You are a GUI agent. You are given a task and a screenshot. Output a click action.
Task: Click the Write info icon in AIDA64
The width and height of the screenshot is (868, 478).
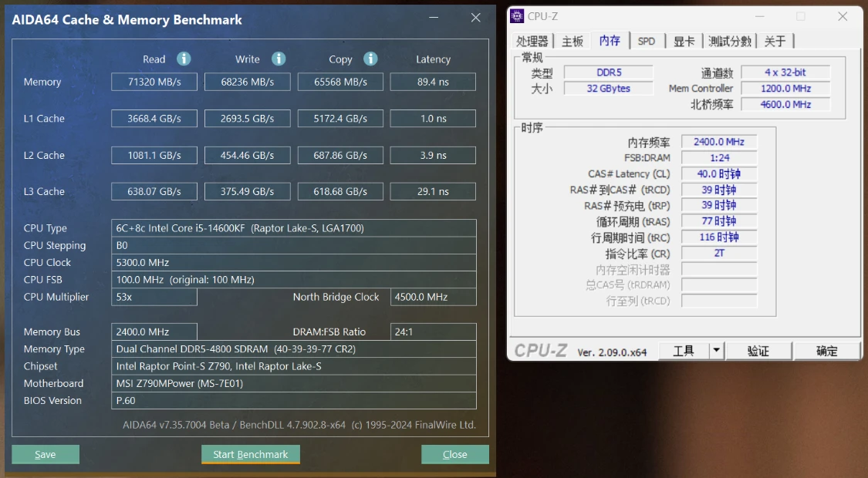(x=279, y=59)
